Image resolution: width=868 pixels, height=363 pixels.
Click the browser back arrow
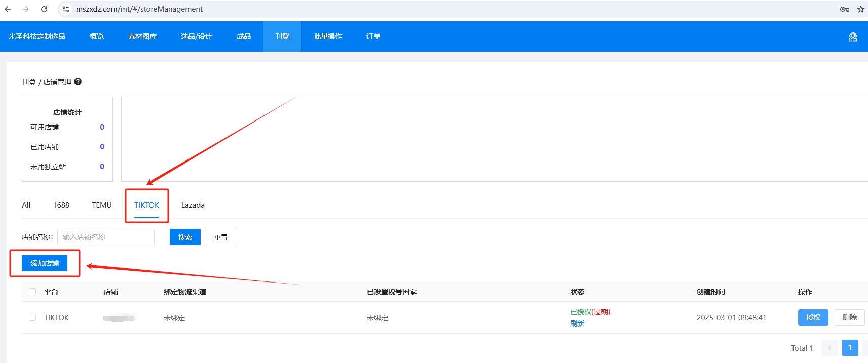[8, 9]
